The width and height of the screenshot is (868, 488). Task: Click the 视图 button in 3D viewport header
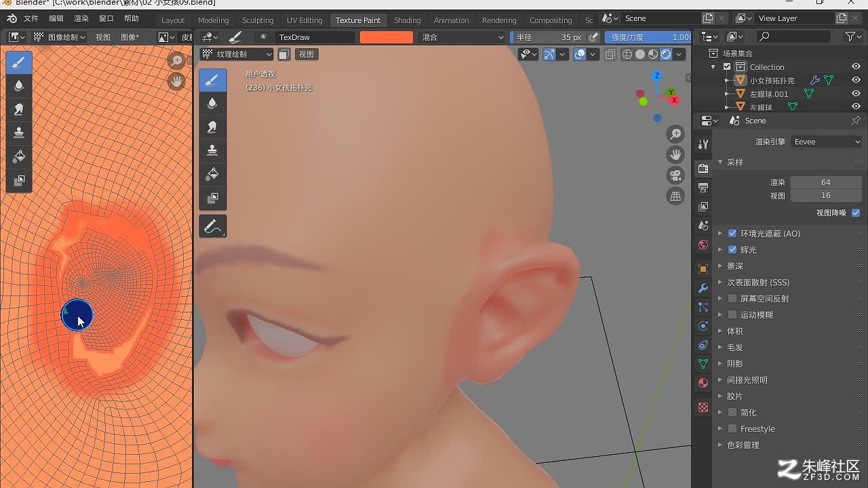(x=307, y=54)
